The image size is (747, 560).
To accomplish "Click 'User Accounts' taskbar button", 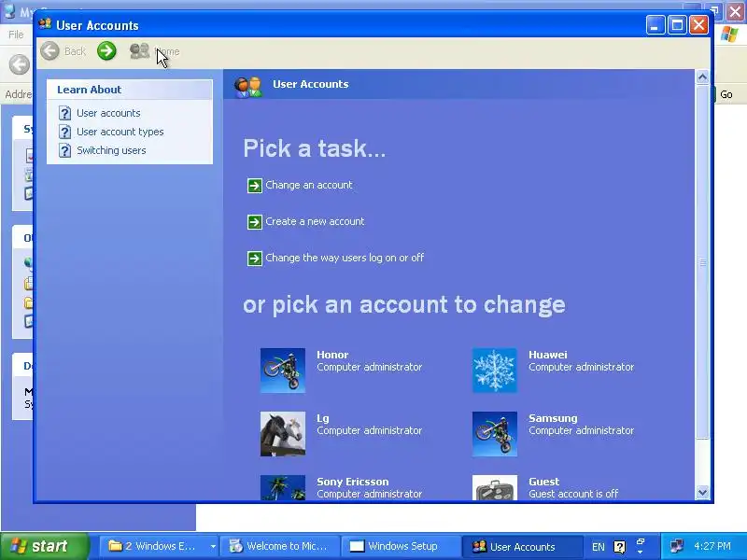I will 522,546.
